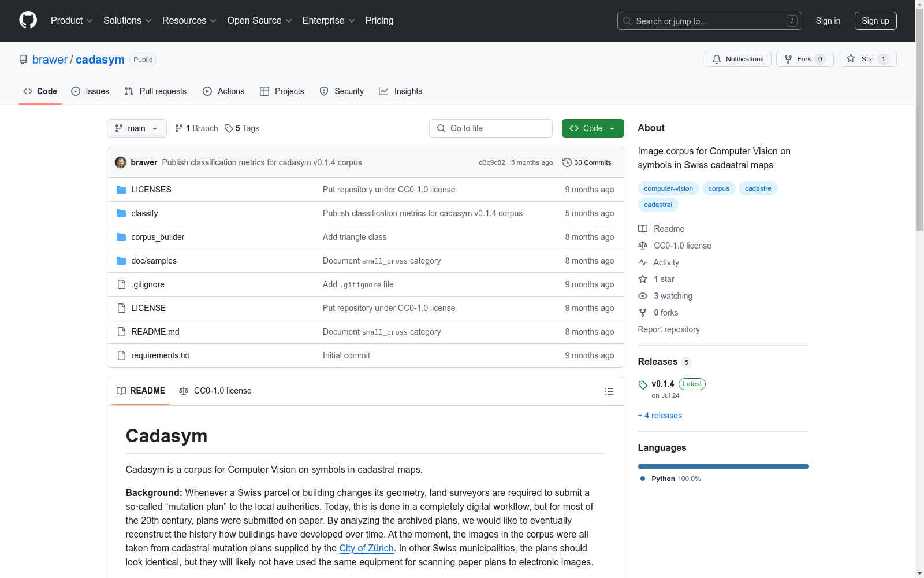Click the computer-vision topic tag
Image resolution: width=924 pixels, height=578 pixels.
point(669,188)
